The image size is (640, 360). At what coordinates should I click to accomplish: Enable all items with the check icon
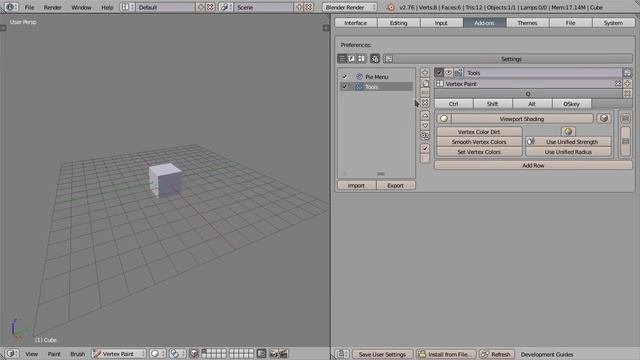coord(425,148)
